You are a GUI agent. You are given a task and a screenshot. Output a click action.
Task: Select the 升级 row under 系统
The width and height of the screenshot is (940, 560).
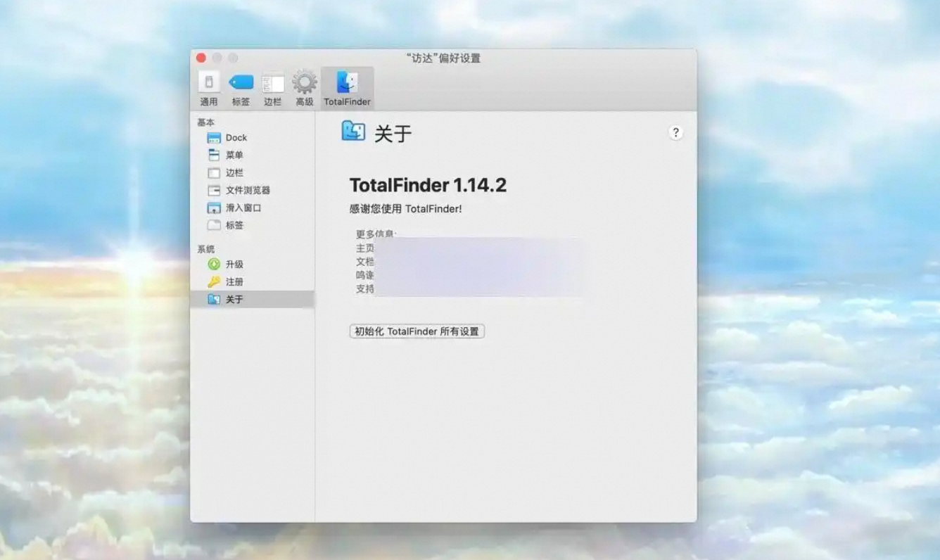click(253, 265)
